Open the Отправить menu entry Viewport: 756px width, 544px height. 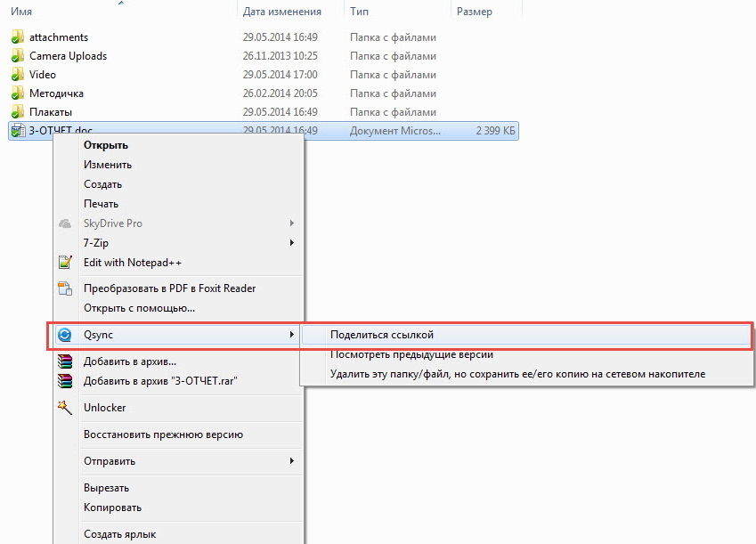[178, 461]
